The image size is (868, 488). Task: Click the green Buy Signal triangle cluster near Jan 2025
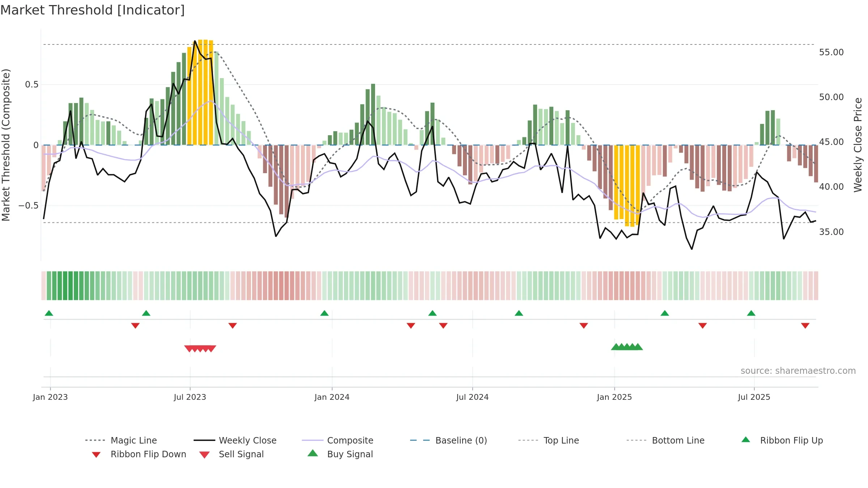point(627,347)
